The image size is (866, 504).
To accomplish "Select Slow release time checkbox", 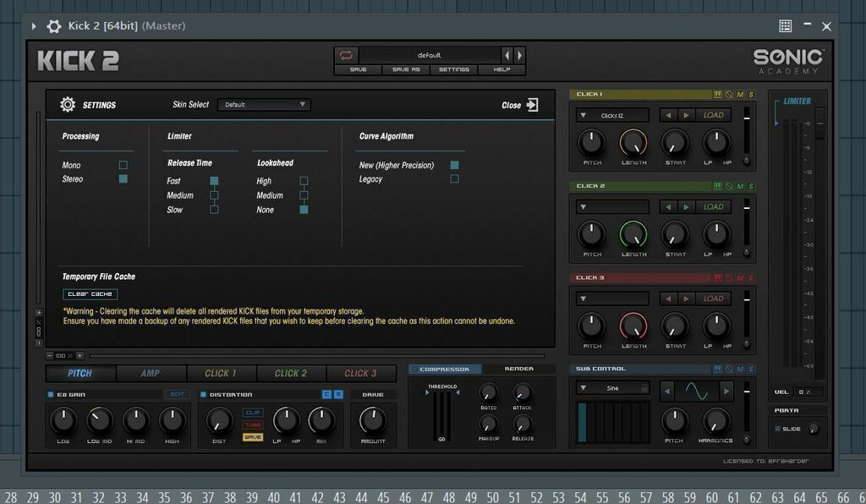I will pyautogui.click(x=214, y=210).
